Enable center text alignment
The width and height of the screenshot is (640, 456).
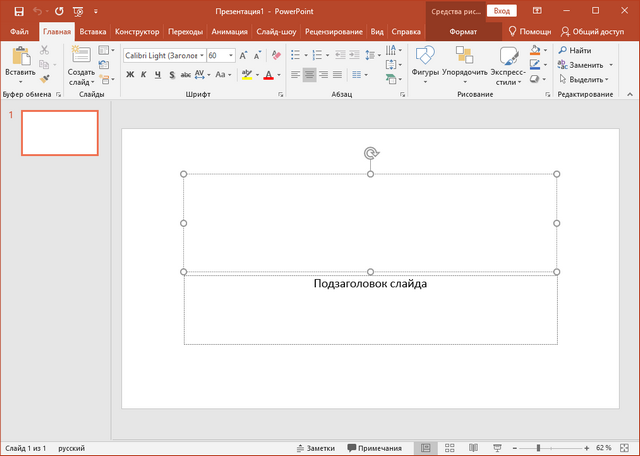309,75
